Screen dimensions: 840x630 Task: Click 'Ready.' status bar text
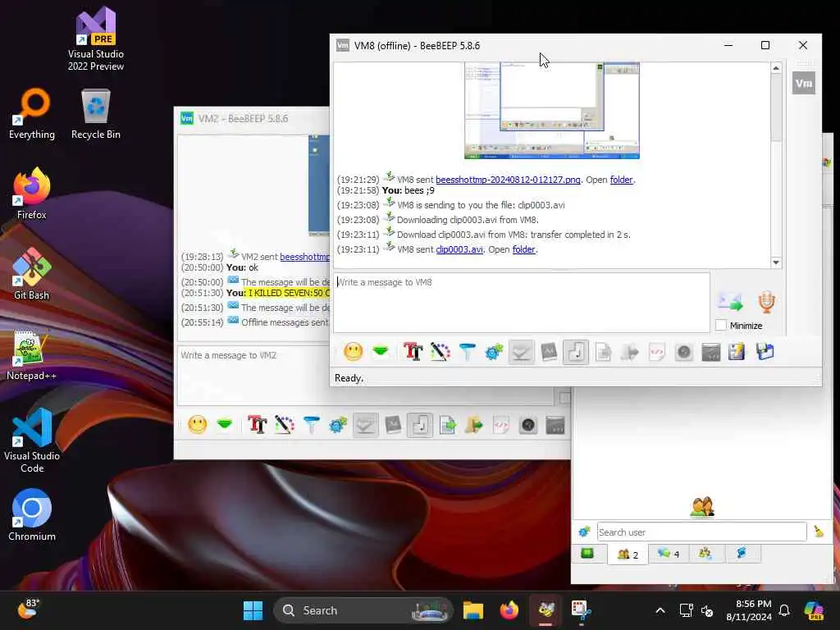[x=349, y=378]
